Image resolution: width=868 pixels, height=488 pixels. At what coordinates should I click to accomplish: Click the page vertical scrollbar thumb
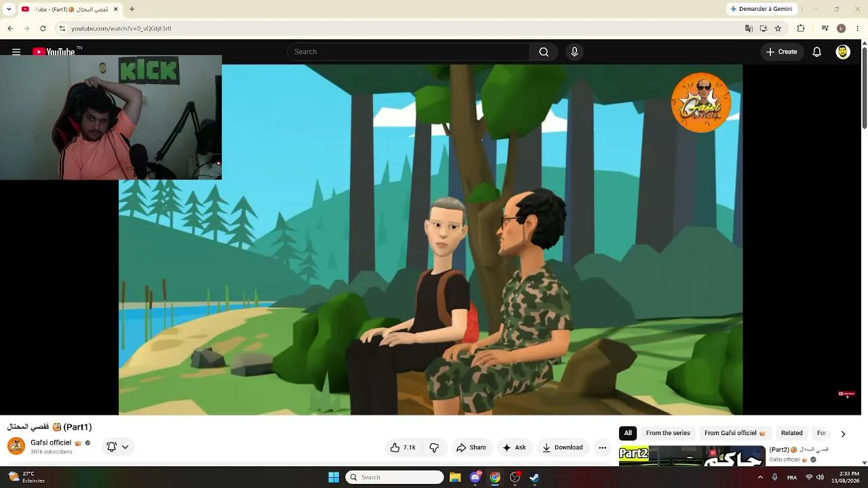(x=864, y=87)
